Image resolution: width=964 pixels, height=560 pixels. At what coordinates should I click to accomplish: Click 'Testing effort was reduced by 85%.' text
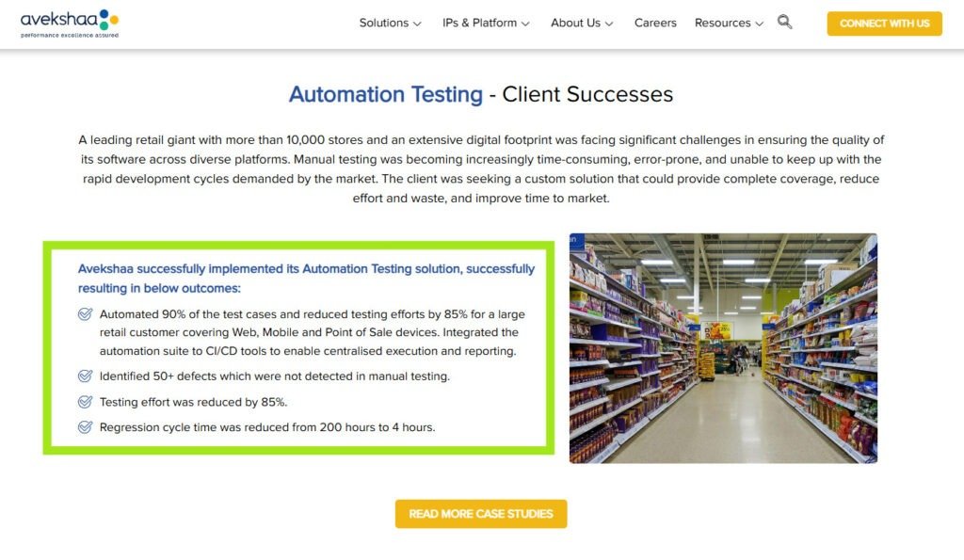194,402
